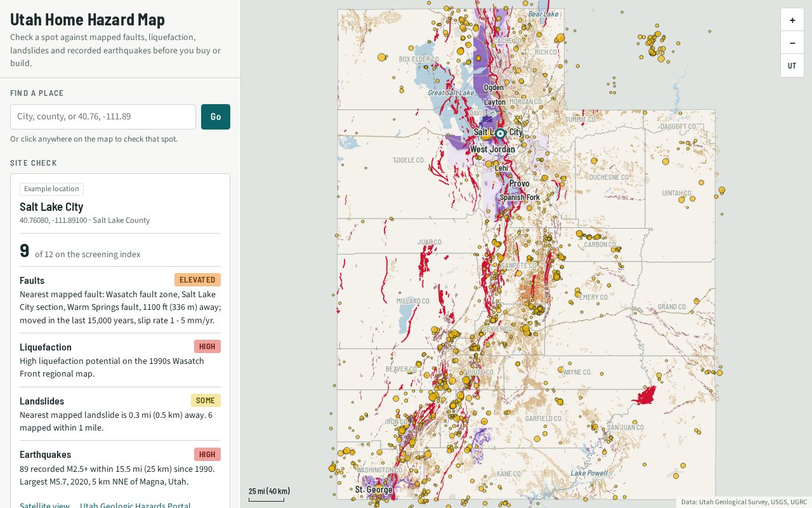The width and height of the screenshot is (812, 508).
Task: Reset map view with the UT button
Action: 792,66
